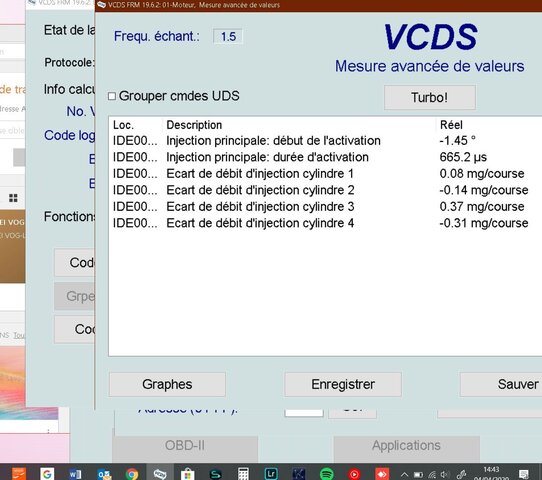Open Microsoft Store from taskbar
This screenshot has height=480, width=542.
click(x=187, y=474)
